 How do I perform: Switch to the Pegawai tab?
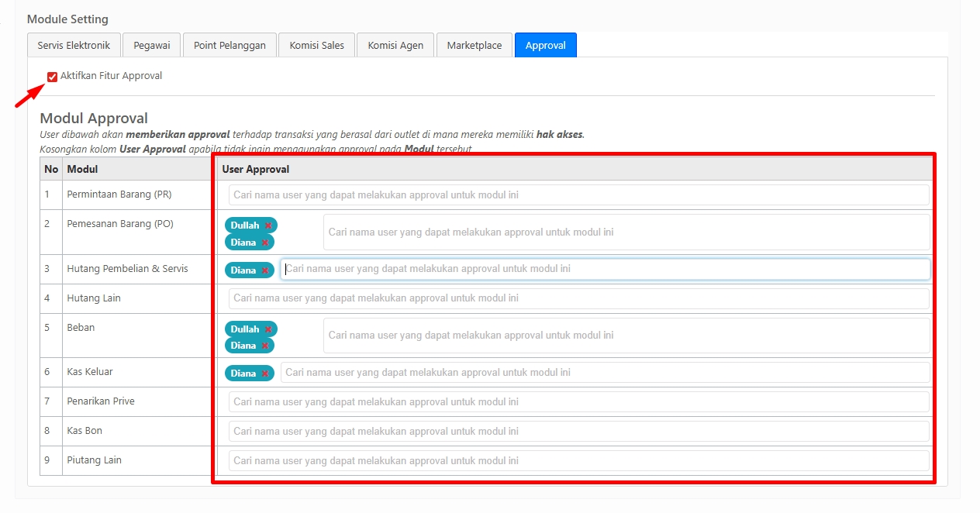click(151, 45)
